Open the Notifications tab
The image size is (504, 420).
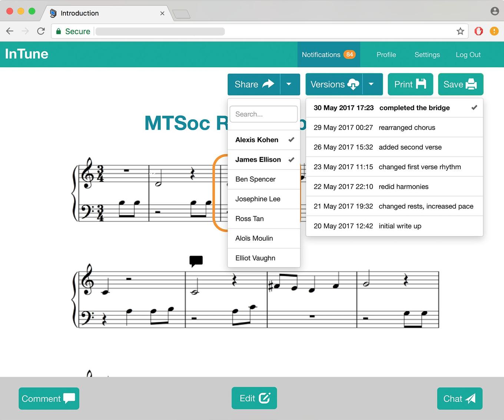328,55
